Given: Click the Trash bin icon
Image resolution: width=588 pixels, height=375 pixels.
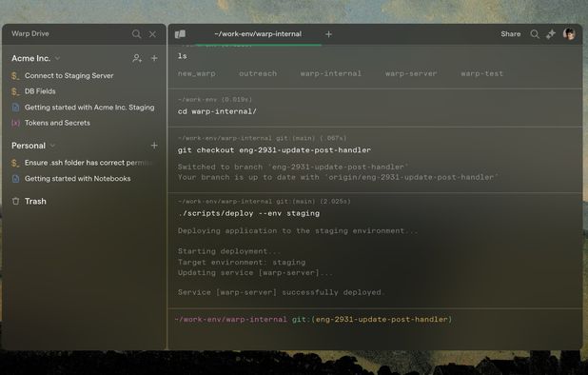Looking at the screenshot, I should point(16,202).
